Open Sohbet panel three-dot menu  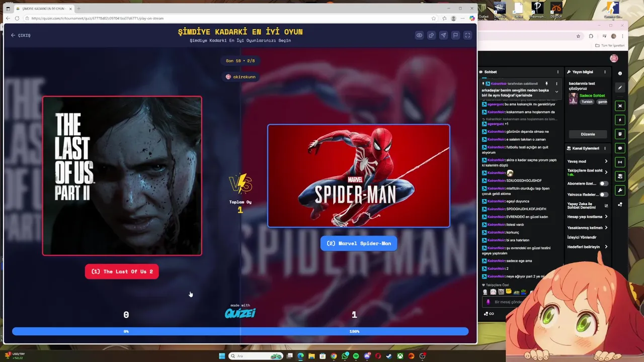point(557,72)
